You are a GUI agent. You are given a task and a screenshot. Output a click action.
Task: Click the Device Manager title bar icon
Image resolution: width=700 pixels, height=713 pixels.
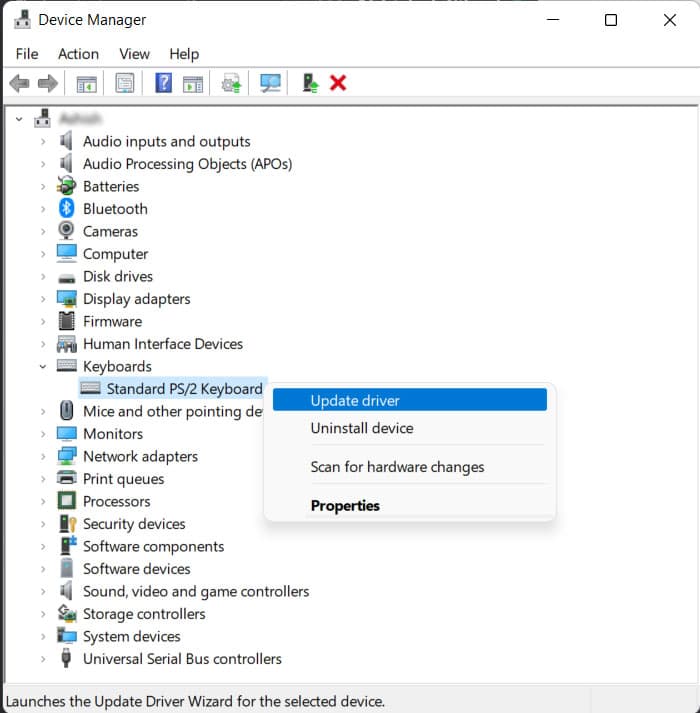coord(22,20)
